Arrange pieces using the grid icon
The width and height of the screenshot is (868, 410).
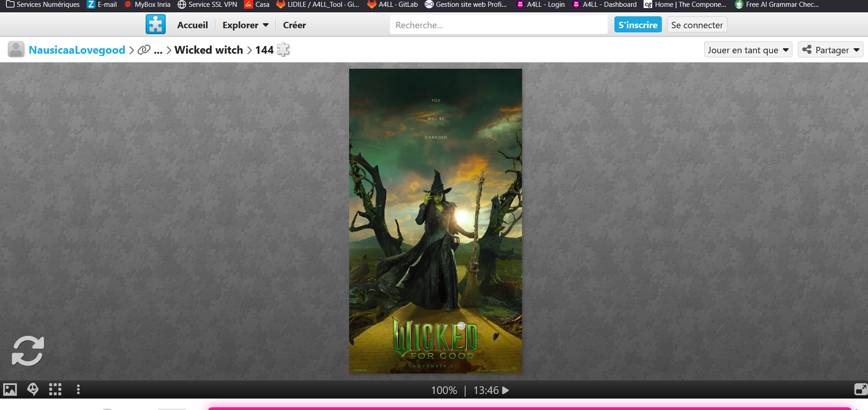point(55,390)
